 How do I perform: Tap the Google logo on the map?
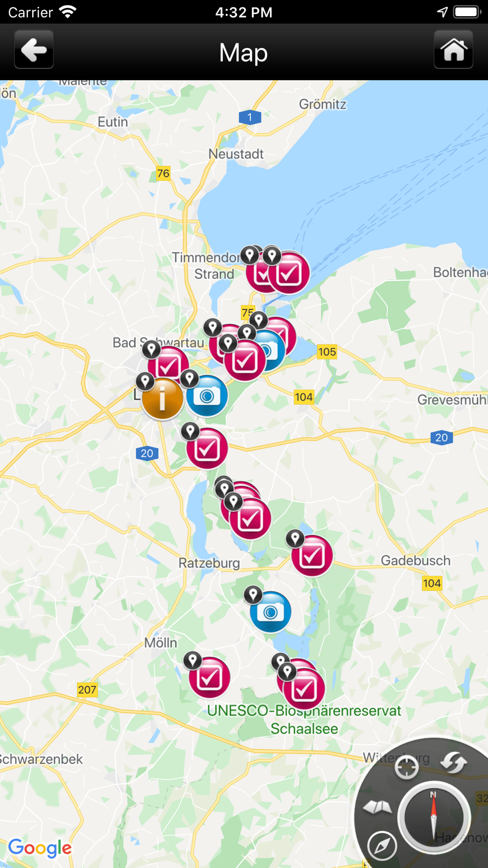(40, 848)
